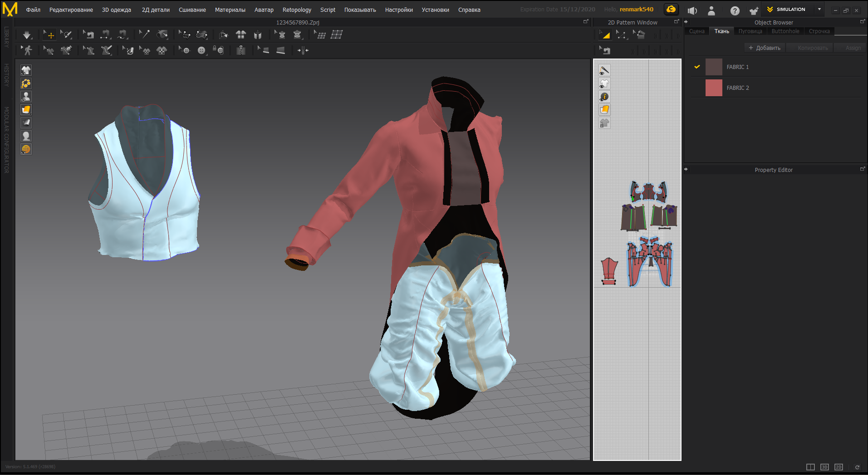The height and width of the screenshot is (475, 868).
Task: Expand the LIBRARY side panel
Action: (6, 37)
